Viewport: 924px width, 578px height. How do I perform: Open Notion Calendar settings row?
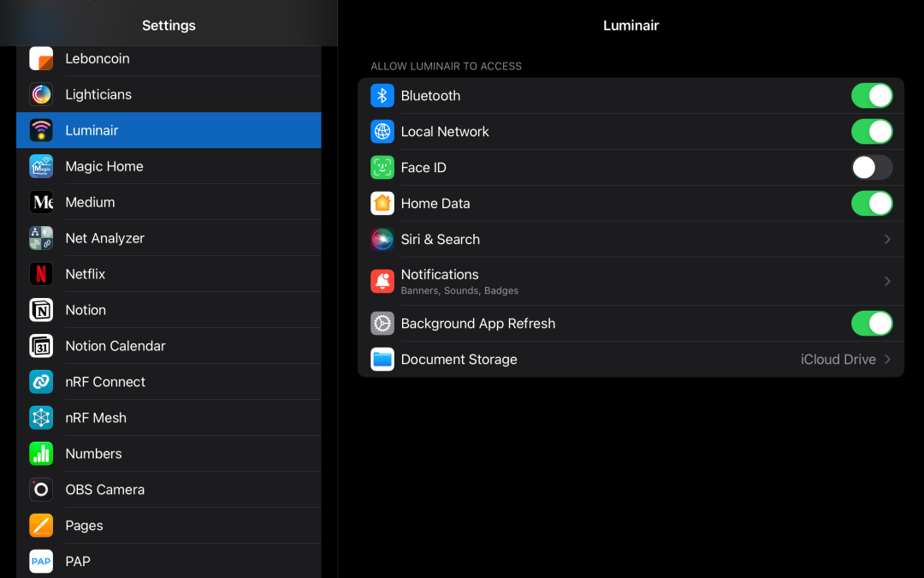coord(115,346)
